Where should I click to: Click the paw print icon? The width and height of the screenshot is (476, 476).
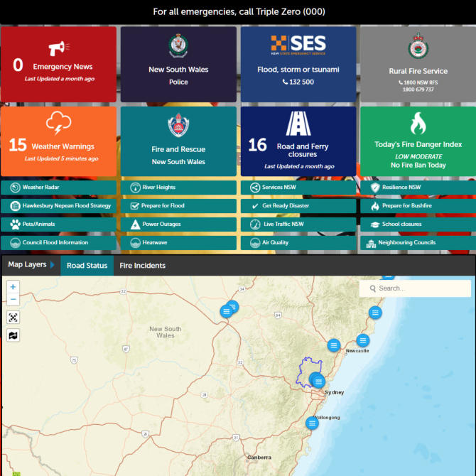coord(15,225)
